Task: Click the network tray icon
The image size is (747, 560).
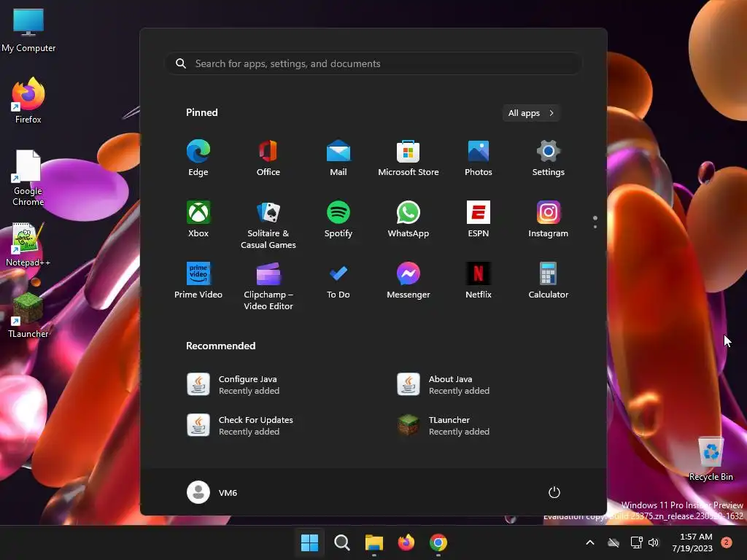Action: tap(636, 542)
